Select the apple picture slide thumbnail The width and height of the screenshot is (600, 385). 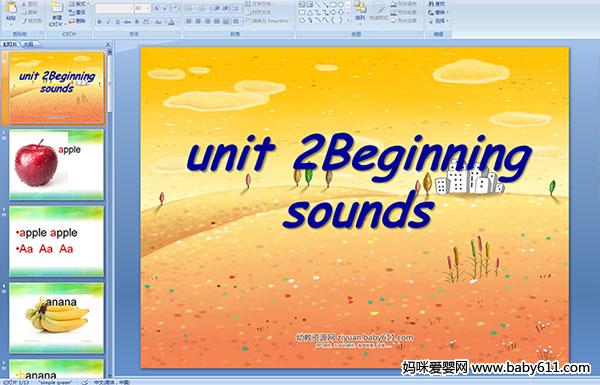click(x=56, y=165)
